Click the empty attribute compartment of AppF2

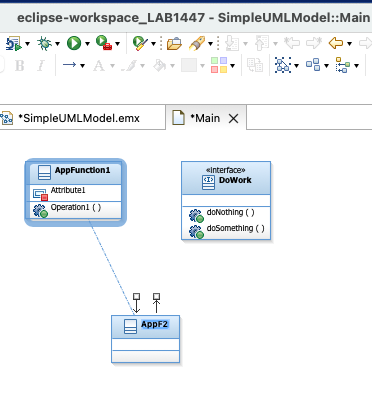(x=145, y=344)
